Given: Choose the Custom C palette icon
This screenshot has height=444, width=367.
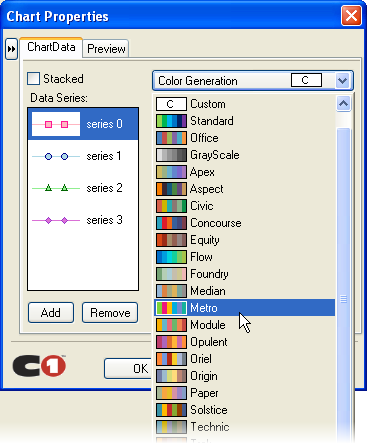Looking at the screenshot, I should point(171,104).
